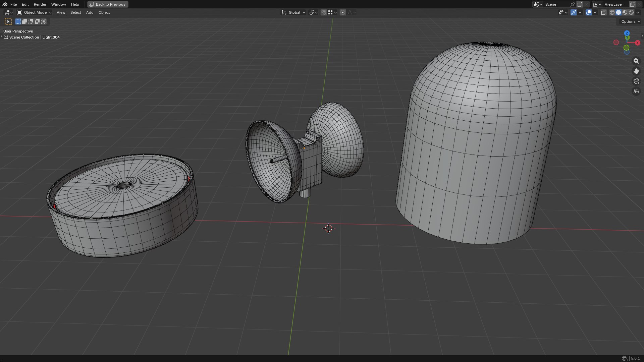Switch to Wireframe viewport shading
The height and width of the screenshot is (362, 644).
(612, 12)
